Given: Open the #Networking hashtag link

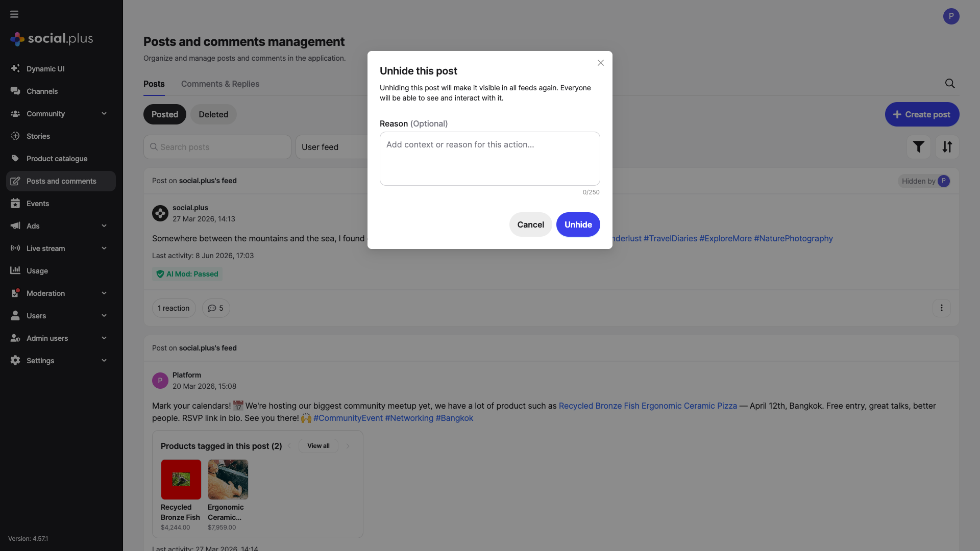Looking at the screenshot, I should pos(409,418).
